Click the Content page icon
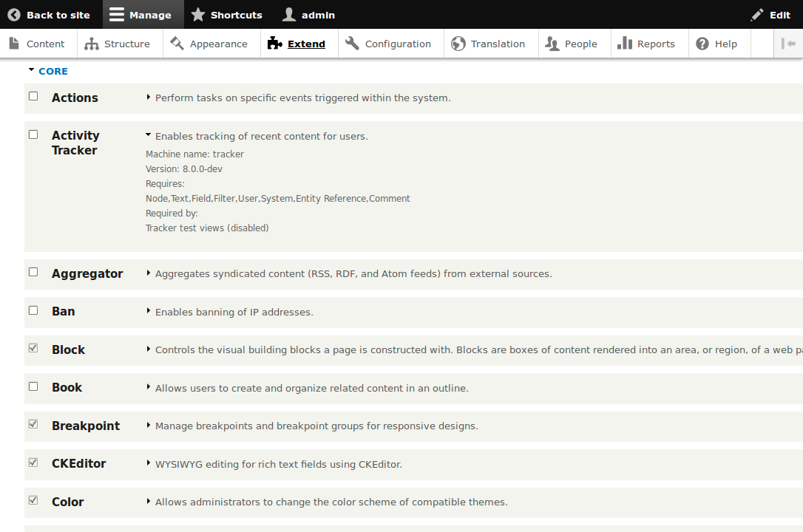Image resolution: width=803 pixels, height=532 pixels. pyautogui.click(x=14, y=44)
